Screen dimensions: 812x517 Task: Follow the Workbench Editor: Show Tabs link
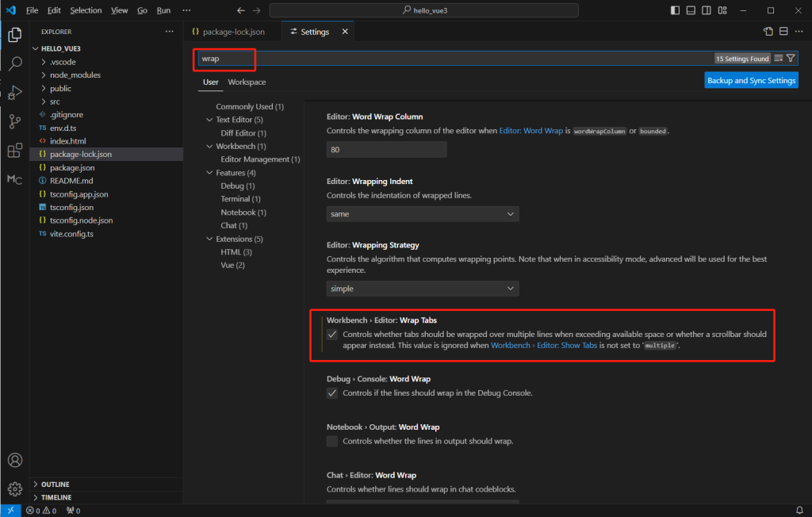click(x=544, y=346)
